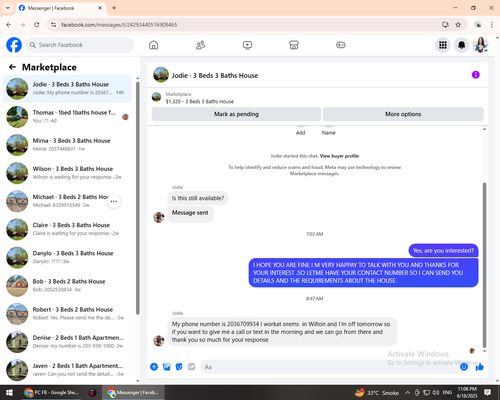Open Facebook home via logo

[x=14, y=45]
